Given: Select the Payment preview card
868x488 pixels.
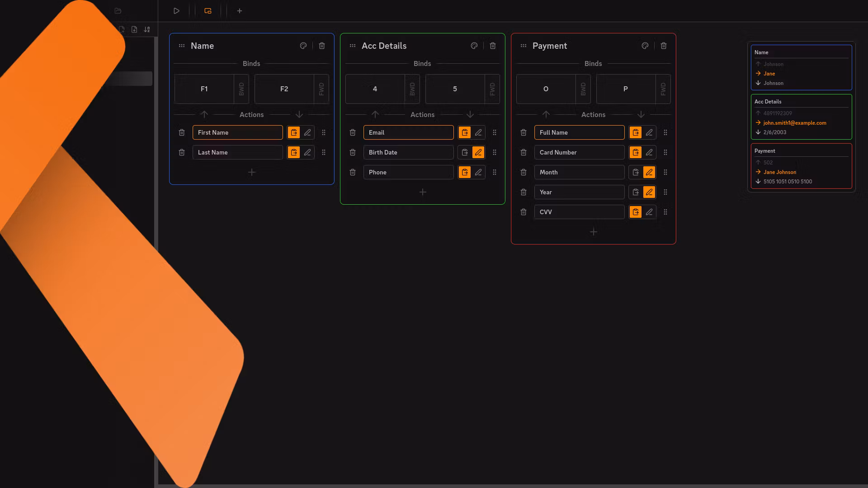Looking at the screenshot, I should pos(801,166).
